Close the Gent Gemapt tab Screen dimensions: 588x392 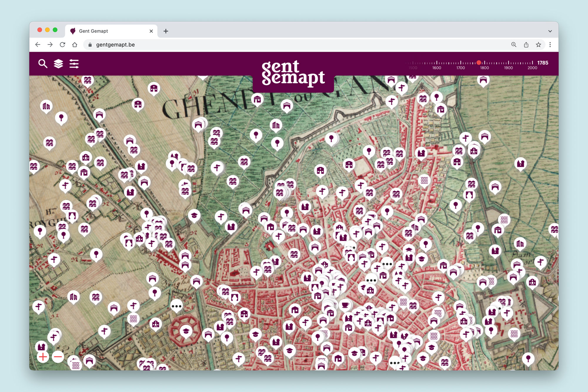151,31
